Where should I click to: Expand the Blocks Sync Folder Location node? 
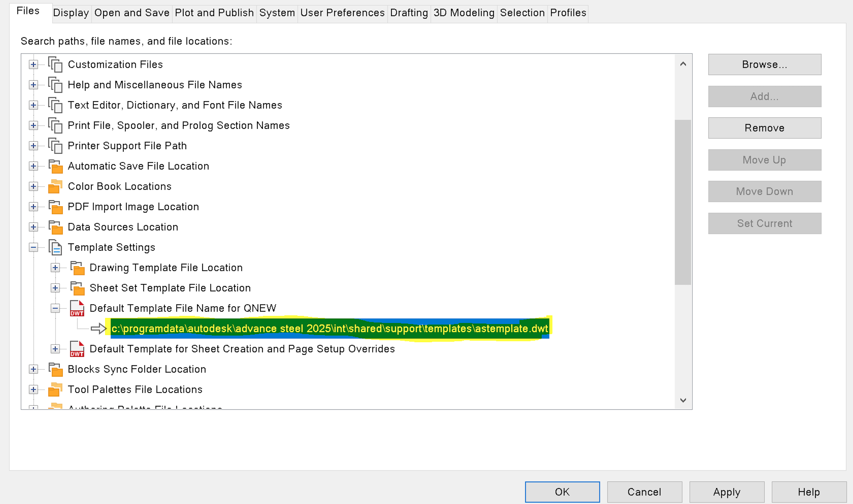click(33, 369)
